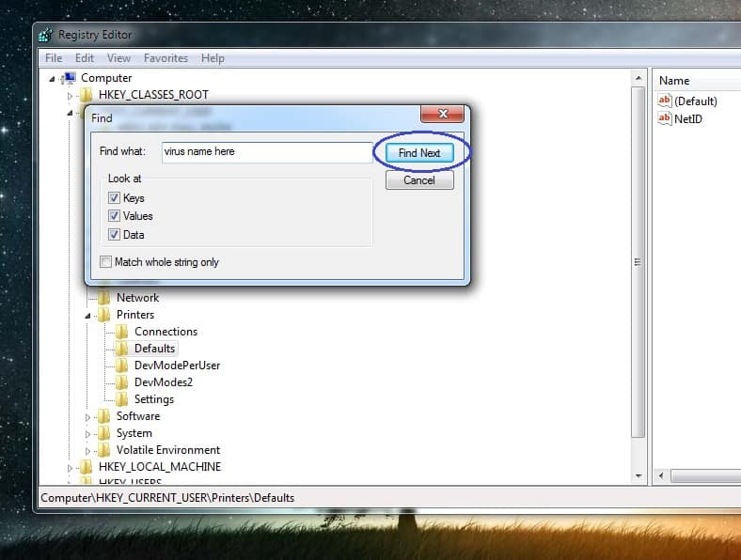This screenshot has width=741, height=560.
Task: Select the Volatile Environment folder icon
Action: pyautogui.click(x=104, y=450)
